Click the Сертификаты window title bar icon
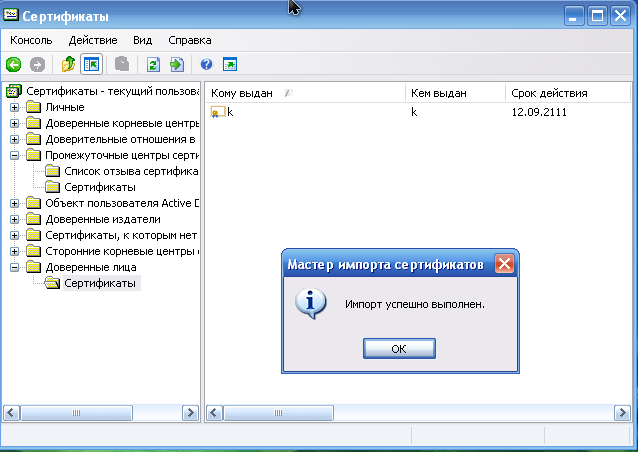The image size is (638, 452). [10, 15]
